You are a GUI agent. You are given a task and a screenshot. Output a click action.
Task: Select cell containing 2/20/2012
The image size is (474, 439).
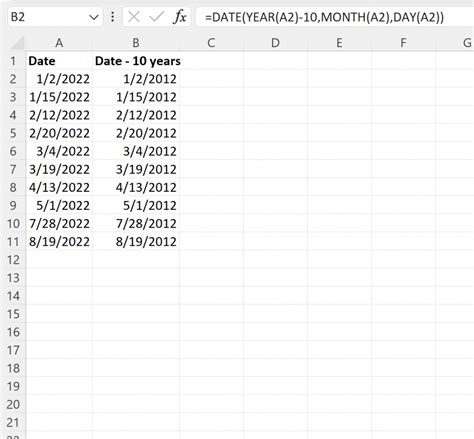tap(136, 133)
